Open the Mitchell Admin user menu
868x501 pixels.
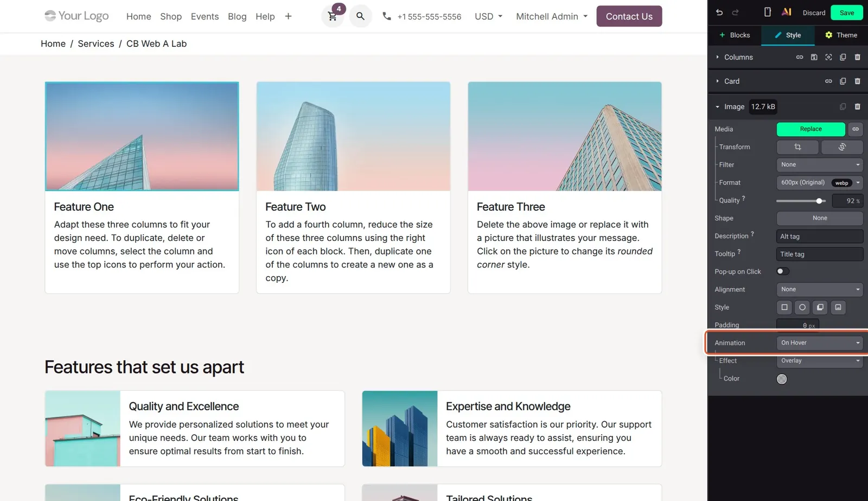[x=552, y=16]
